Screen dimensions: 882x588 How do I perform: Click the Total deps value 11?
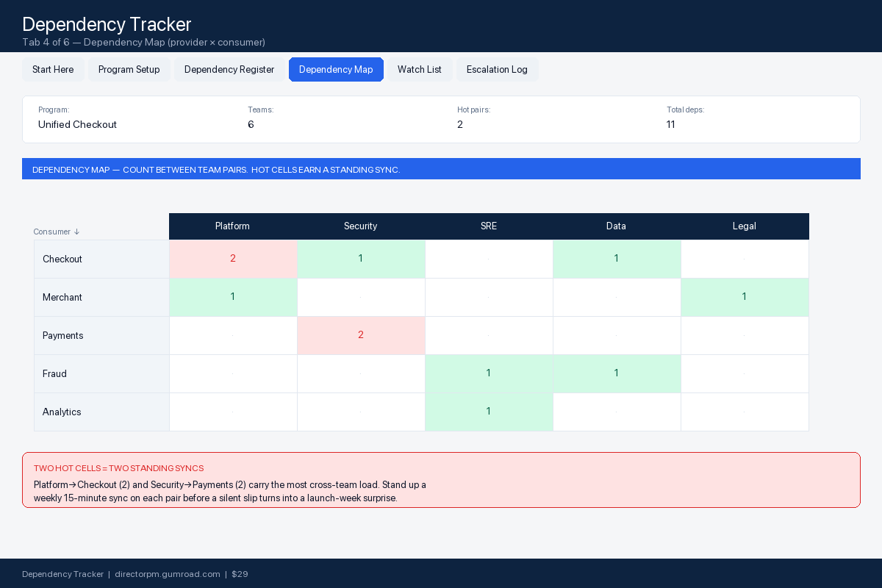(670, 125)
